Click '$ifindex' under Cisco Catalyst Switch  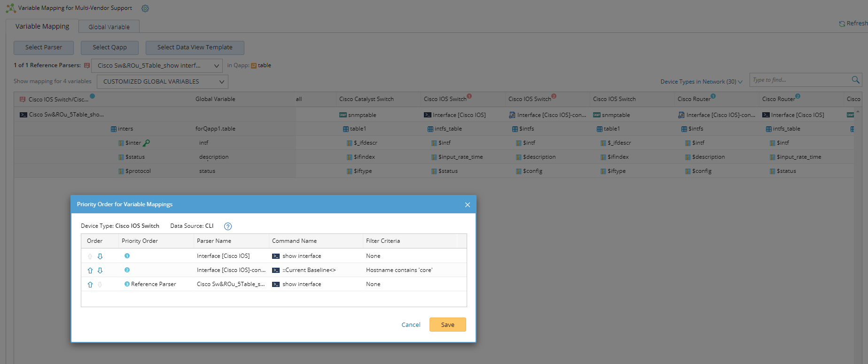tap(364, 157)
